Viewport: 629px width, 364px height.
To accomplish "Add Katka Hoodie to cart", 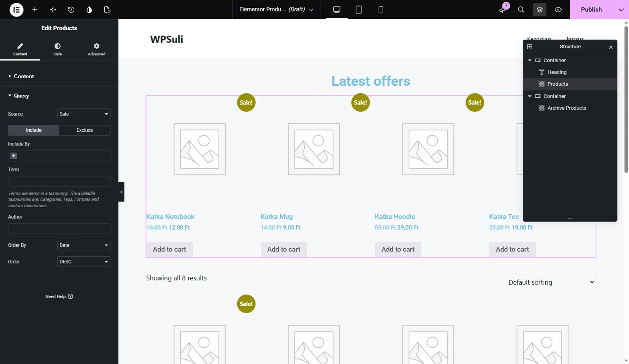I will click(x=398, y=249).
